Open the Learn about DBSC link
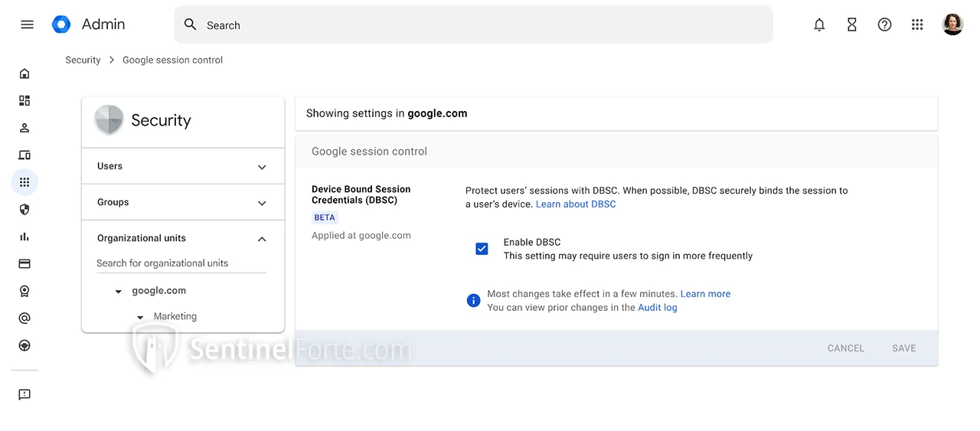The height and width of the screenshot is (431, 980). click(x=576, y=204)
